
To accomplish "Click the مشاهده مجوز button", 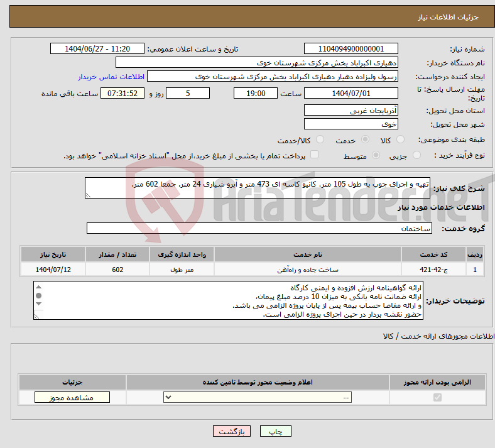I will coord(72,397).
